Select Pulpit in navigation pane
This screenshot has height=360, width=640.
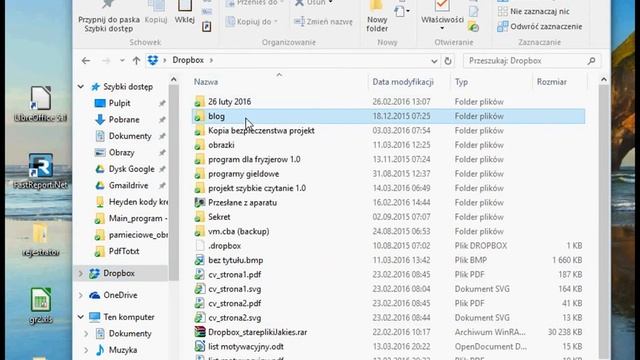[x=119, y=103]
